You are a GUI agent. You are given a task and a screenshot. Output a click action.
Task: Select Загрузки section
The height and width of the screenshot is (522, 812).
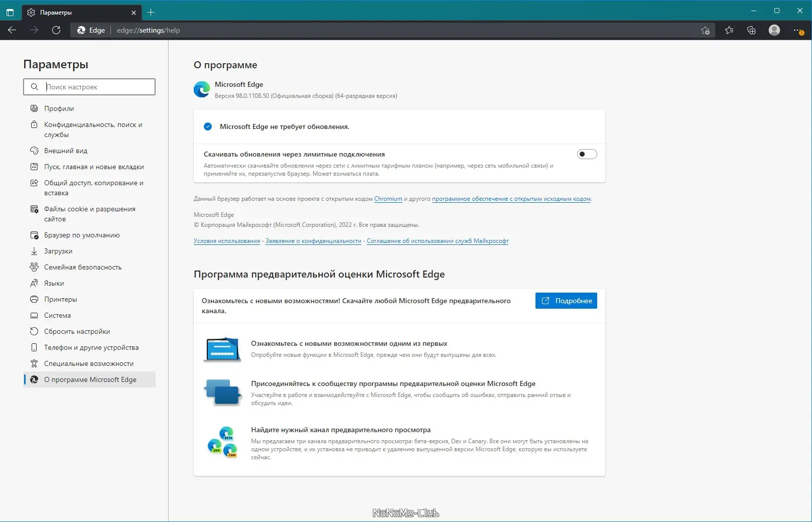pyautogui.click(x=89, y=251)
